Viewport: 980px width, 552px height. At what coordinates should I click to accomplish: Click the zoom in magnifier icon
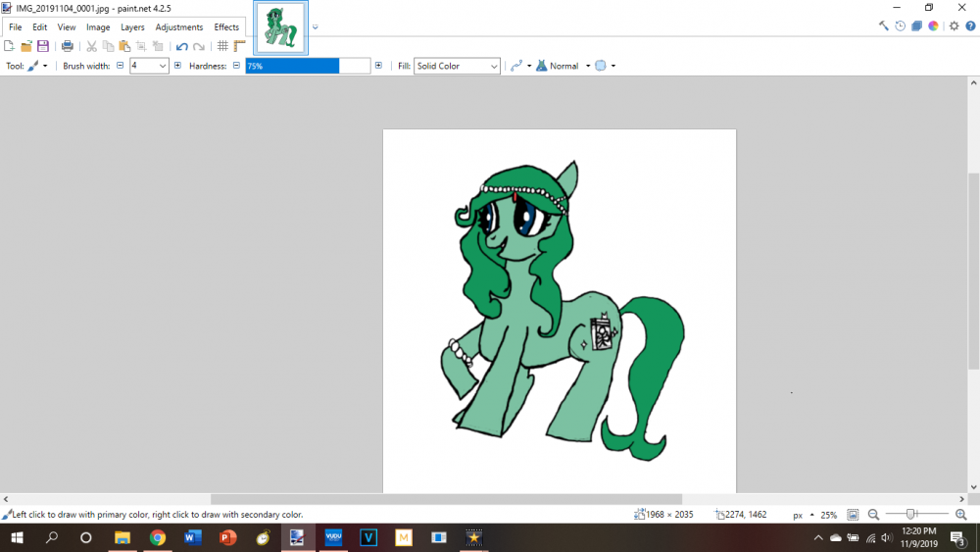click(x=961, y=515)
